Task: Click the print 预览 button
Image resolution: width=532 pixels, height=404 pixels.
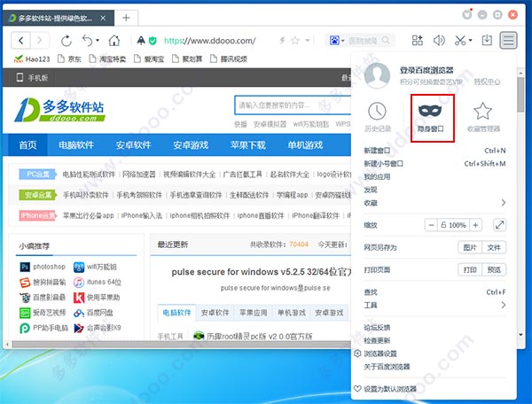Action: pyautogui.click(x=494, y=269)
